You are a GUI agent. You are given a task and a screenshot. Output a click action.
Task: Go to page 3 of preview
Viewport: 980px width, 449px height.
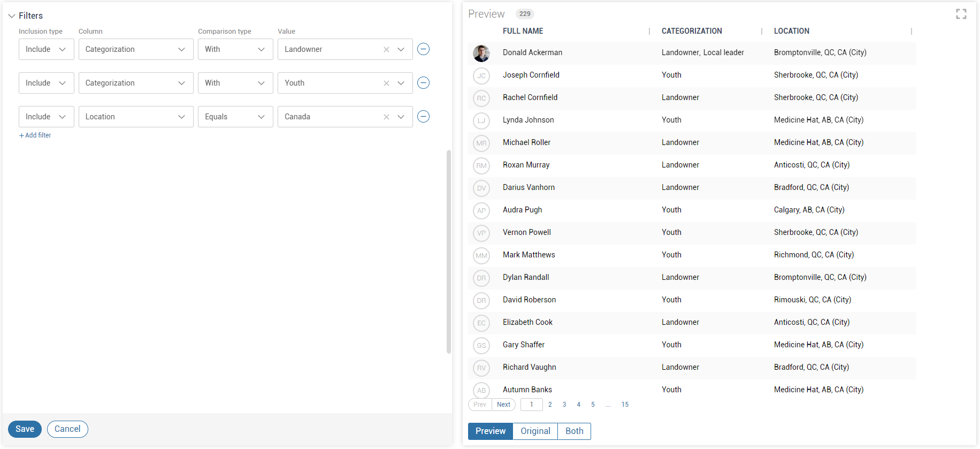pyautogui.click(x=564, y=405)
